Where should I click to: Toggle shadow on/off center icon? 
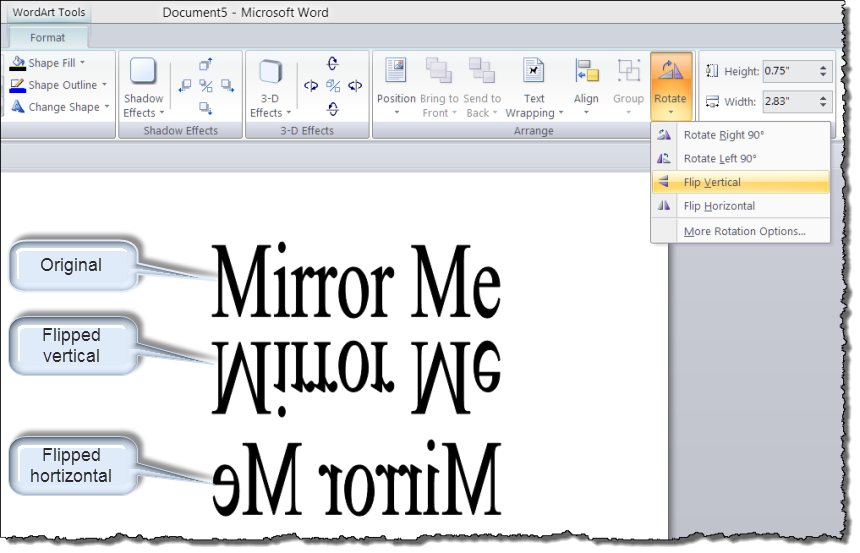pos(206,86)
